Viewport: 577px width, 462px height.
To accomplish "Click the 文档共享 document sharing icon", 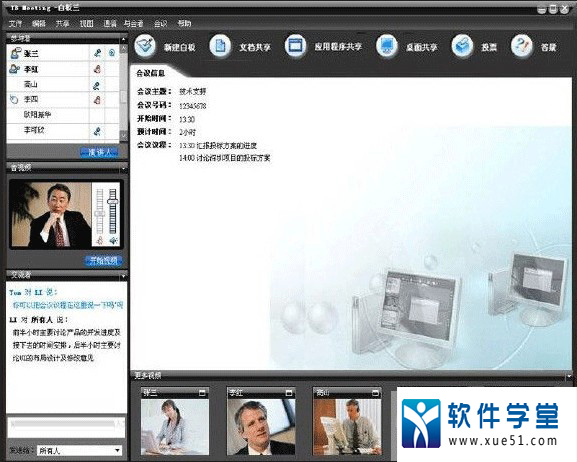I will click(x=220, y=46).
